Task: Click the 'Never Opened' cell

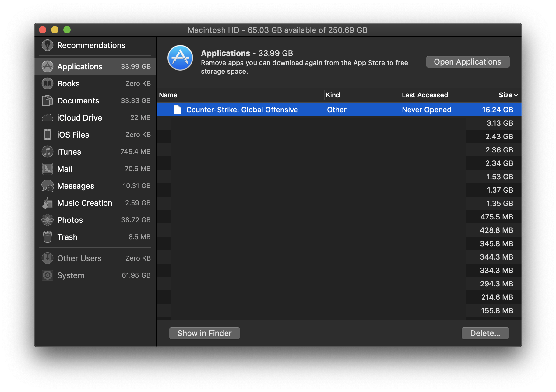Action: [427, 110]
